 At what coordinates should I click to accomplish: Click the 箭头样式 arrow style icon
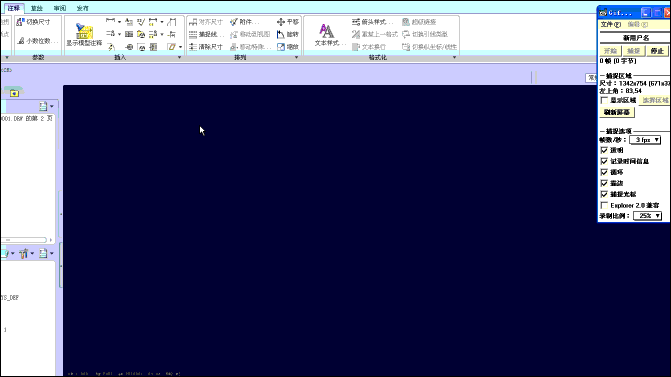[x=356, y=22]
